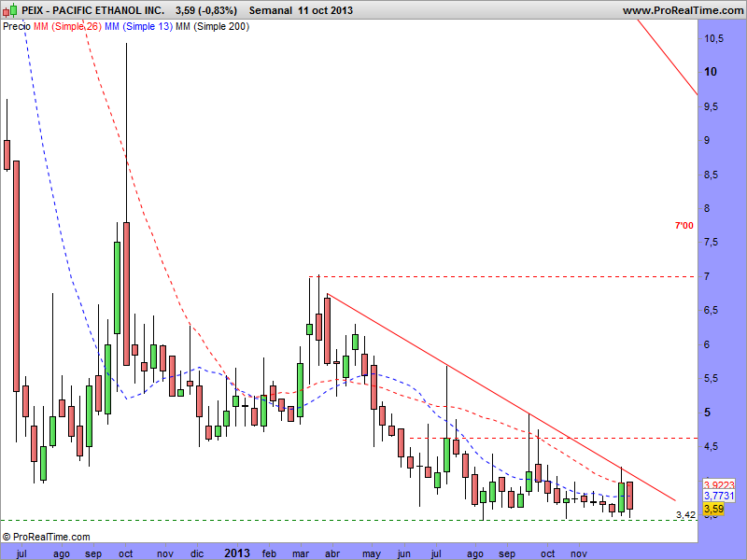The image size is (747, 560).
Task: Click the '3,42' support level label
Action: click(x=685, y=515)
